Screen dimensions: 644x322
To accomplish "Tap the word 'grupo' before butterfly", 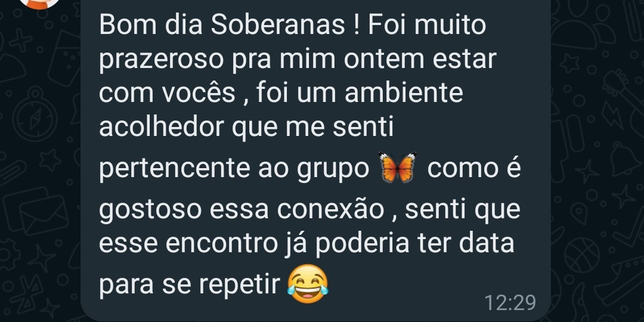I will [x=333, y=169].
